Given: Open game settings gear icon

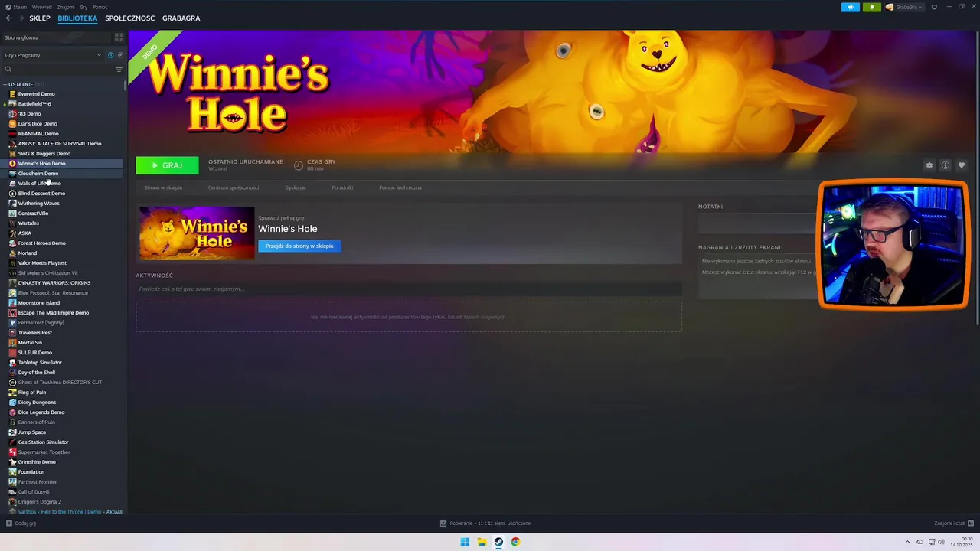Looking at the screenshot, I should (x=929, y=165).
